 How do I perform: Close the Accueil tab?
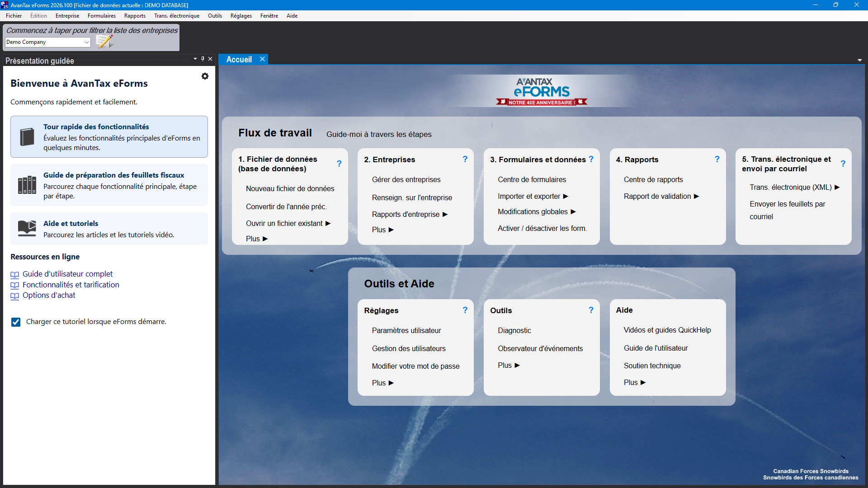(x=262, y=59)
